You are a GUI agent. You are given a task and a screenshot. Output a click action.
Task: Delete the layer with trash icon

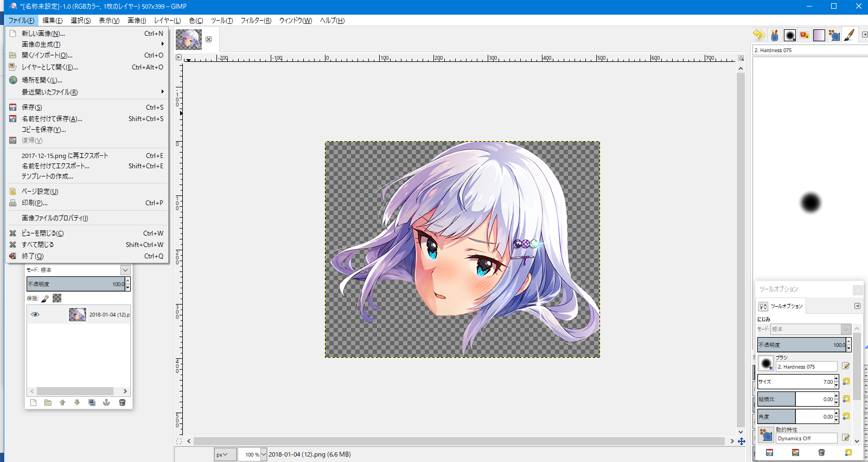click(122, 402)
